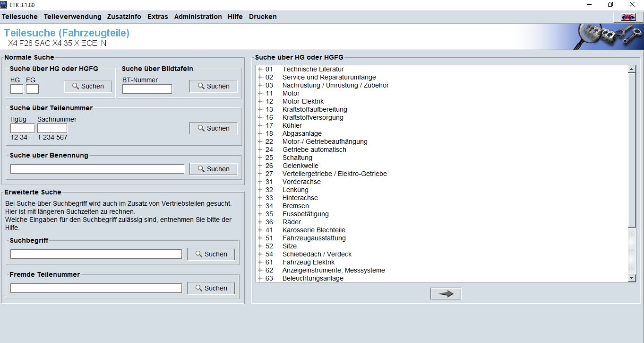Click the scroll down arrow of the group list
Image resolution: width=644 pixels, height=343 pixels.
[632, 278]
